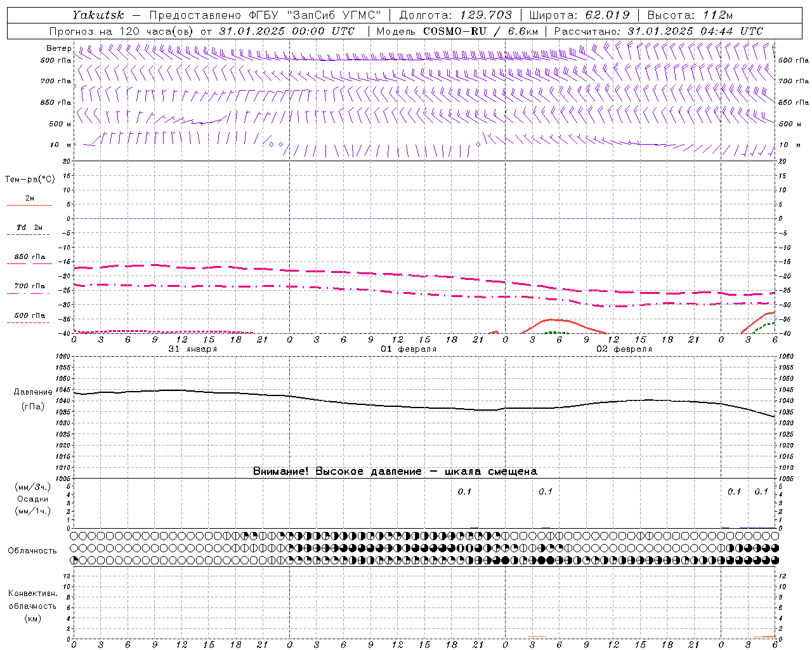812x650 pixels.
Task: Select the text Предоставлено ФГБУ "ЗапСиб УГМС"
Action: click(265, 15)
